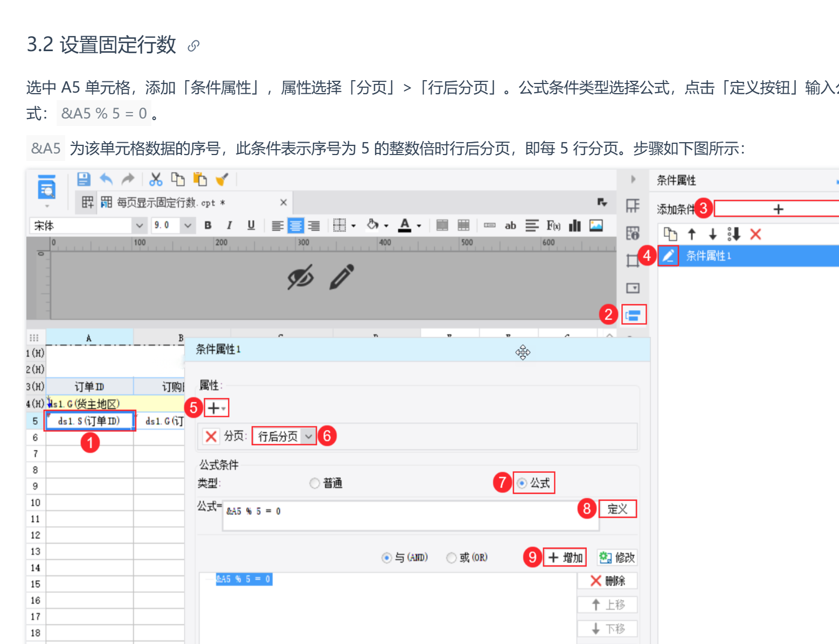
Task: Open the template tab list dropdown
Action: pyautogui.click(x=602, y=202)
